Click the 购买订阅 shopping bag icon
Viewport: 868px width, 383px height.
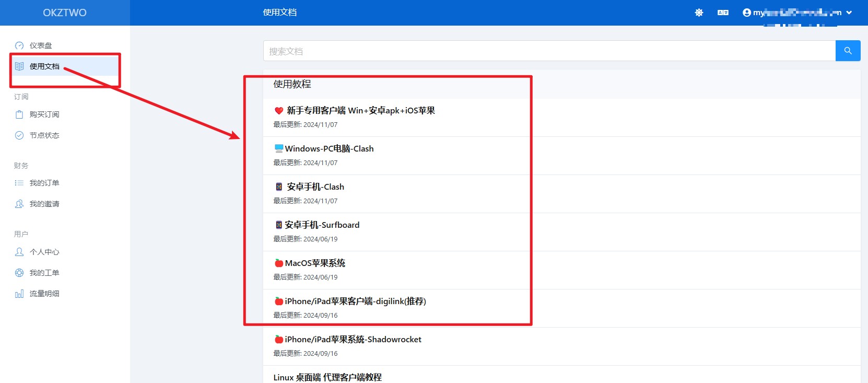(x=19, y=114)
